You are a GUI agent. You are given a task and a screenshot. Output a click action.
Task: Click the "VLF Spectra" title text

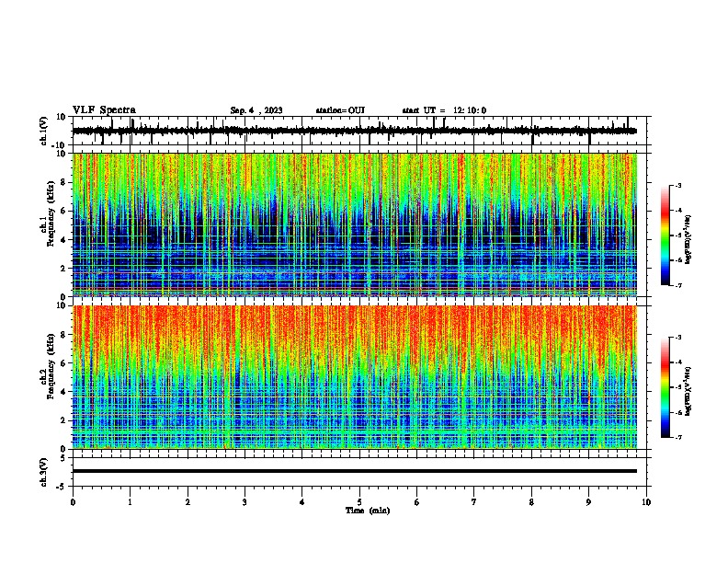(104, 110)
